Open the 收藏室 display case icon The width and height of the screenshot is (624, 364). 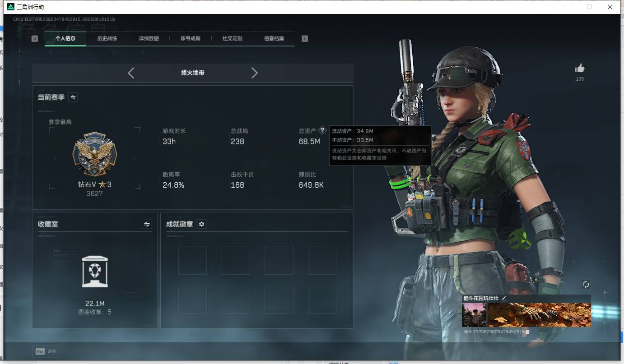point(95,272)
